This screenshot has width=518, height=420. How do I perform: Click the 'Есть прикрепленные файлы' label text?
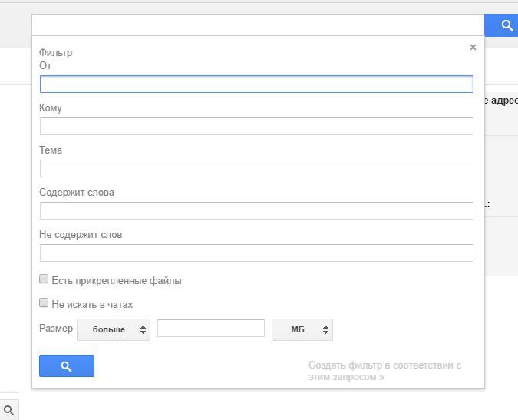click(117, 281)
